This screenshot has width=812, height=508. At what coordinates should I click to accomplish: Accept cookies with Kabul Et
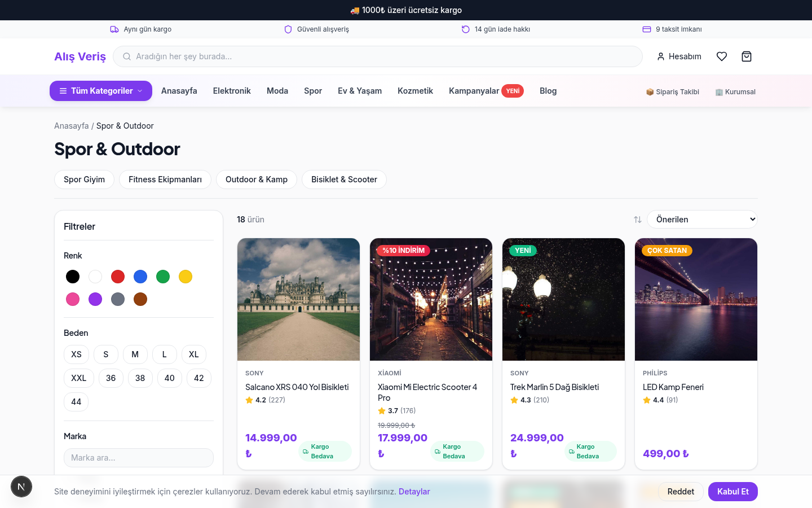pos(733,492)
